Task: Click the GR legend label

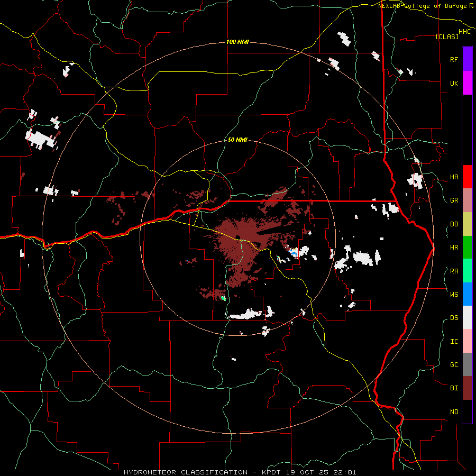Action: click(x=454, y=200)
